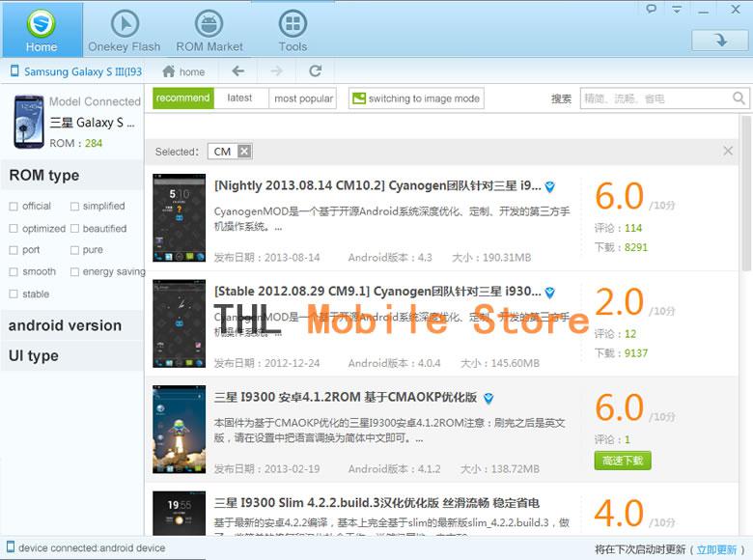
Task: Open the I9300 Slim 4.2.2.build.3 title
Action: (376, 503)
